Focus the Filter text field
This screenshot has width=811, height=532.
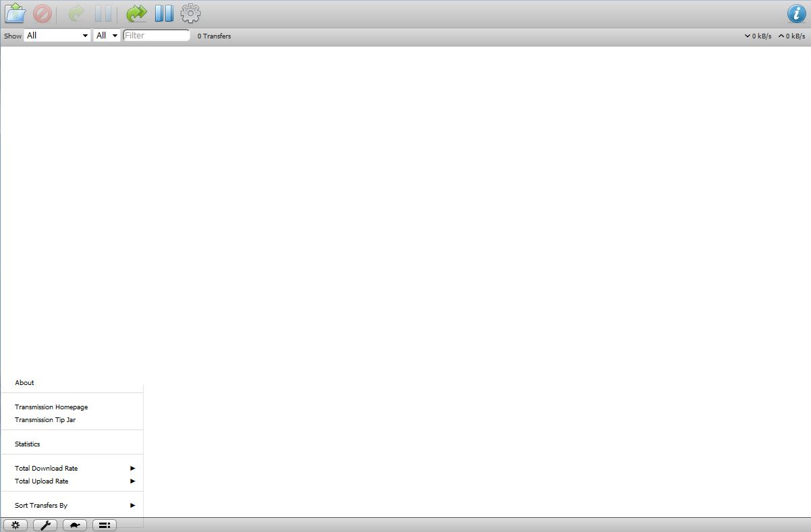157,36
